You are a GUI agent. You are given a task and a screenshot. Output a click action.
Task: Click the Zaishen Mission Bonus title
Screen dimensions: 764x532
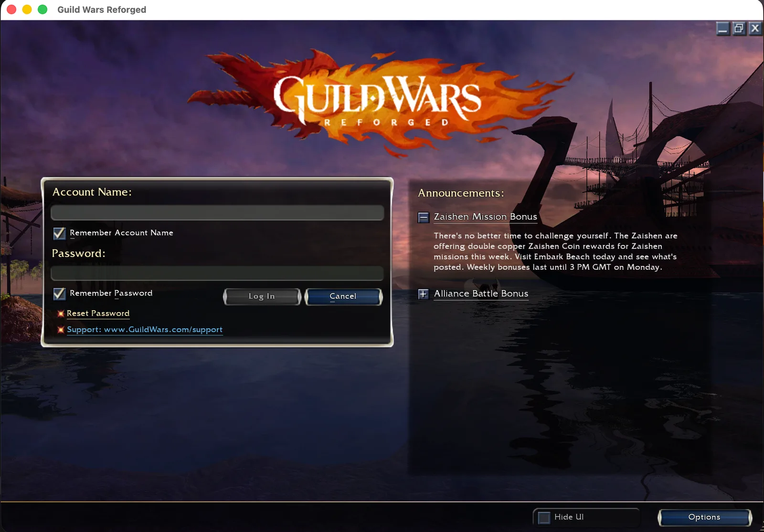[485, 217]
